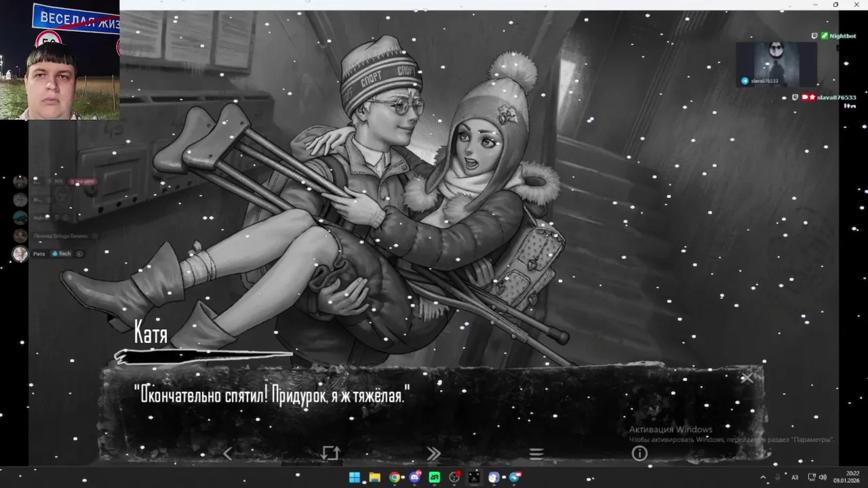Open the info circle icon
This screenshot has width=868, height=488.
(639, 454)
